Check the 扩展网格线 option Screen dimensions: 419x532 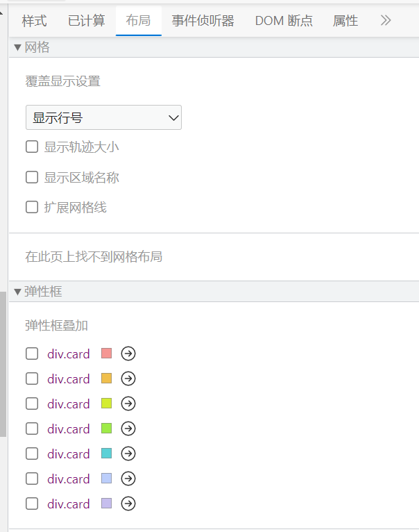[x=32, y=207]
